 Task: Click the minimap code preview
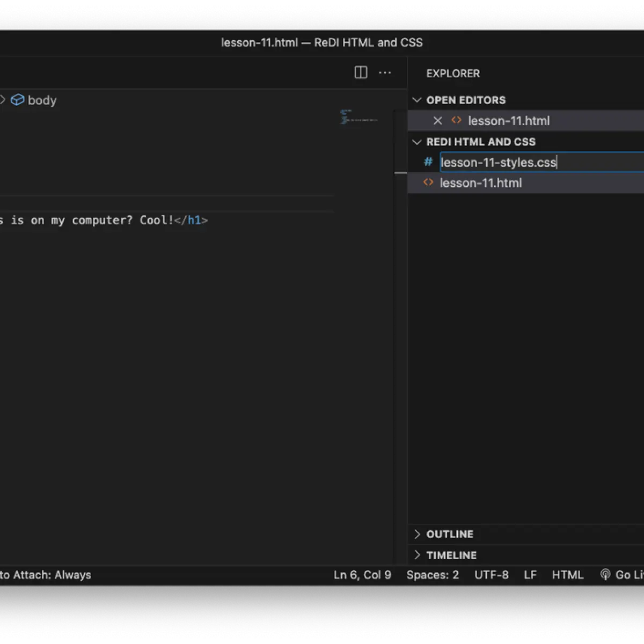[358, 116]
